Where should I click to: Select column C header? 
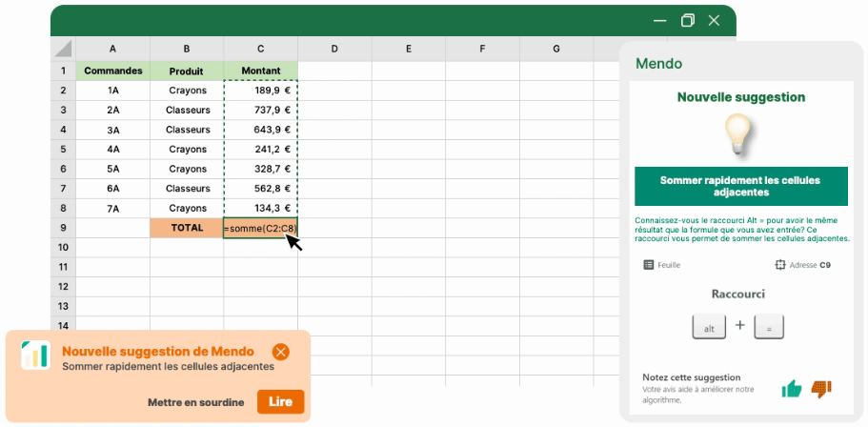click(261, 49)
